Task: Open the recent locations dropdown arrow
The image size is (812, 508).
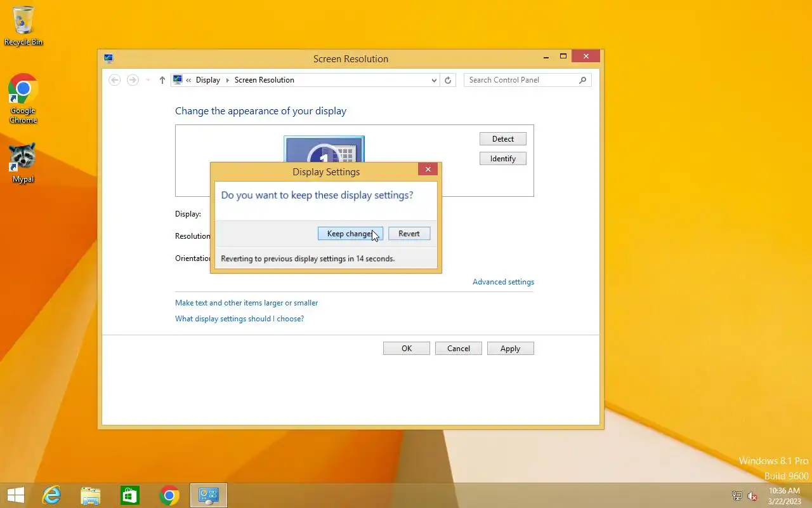Action: [148, 80]
